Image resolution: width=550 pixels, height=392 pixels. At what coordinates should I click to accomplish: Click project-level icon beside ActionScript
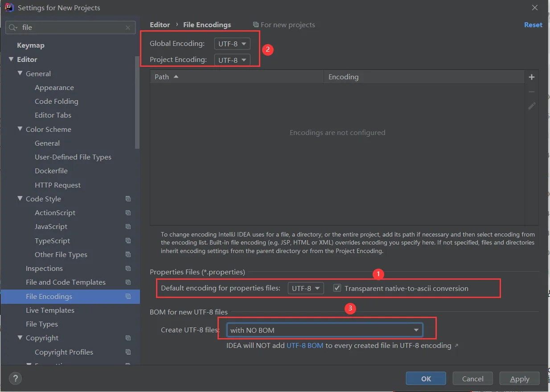(x=128, y=213)
